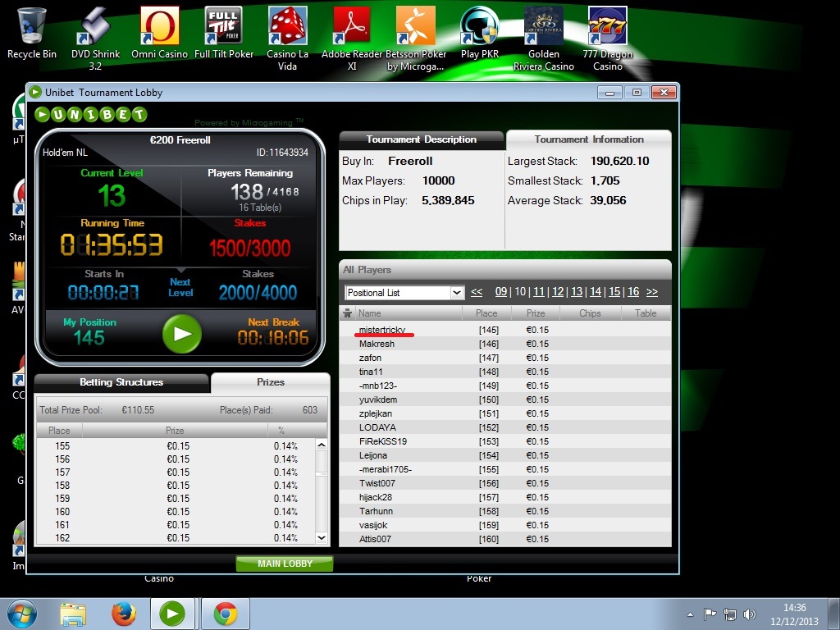Select the Tournament Information tab
Screen dimensions: 840x630
click(x=589, y=139)
